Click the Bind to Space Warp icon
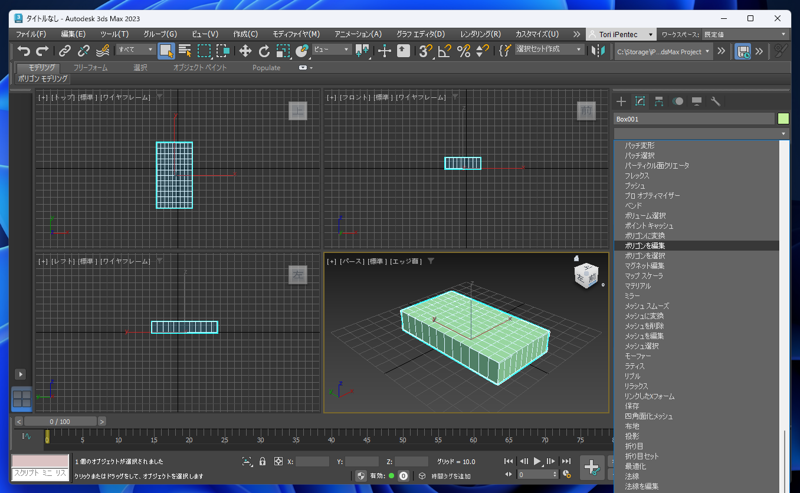Viewport: 800px width, 493px height. (103, 51)
